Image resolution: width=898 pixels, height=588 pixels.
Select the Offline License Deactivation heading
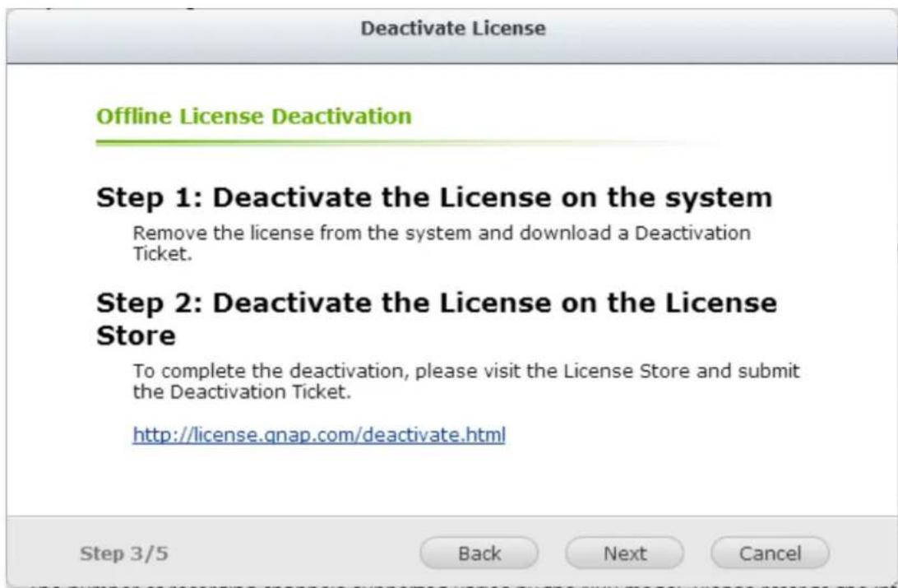[x=253, y=117]
